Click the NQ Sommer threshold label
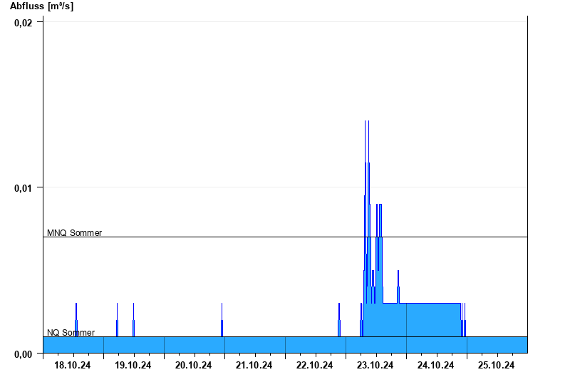 tap(71, 332)
